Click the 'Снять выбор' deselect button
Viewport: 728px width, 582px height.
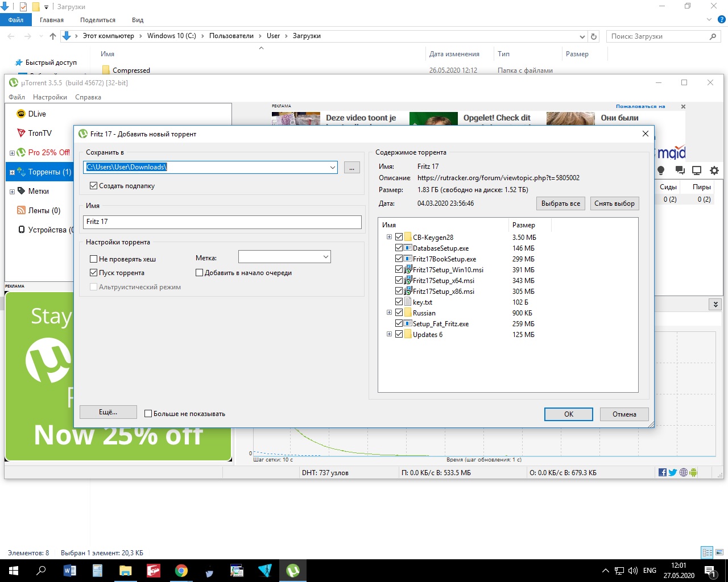tap(614, 203)
